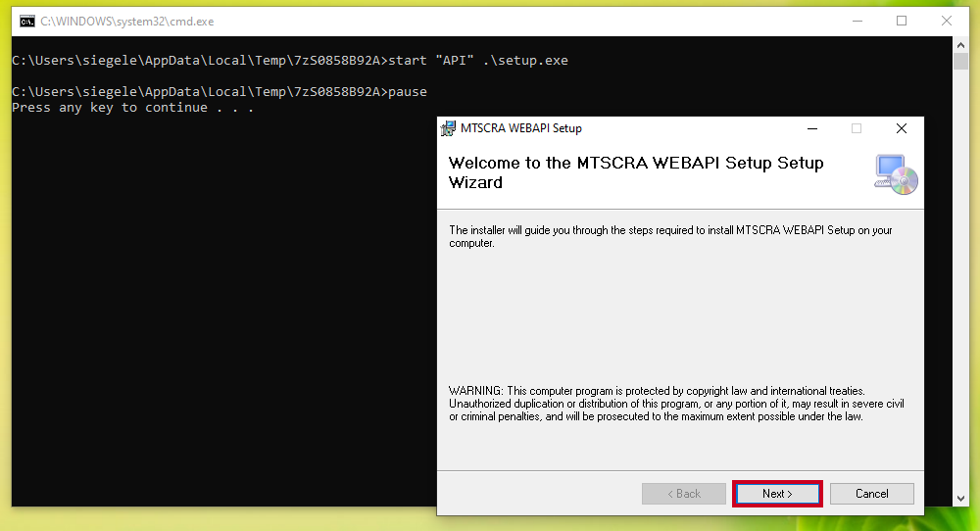The image size is (980, 531).
Task: Click the 'The installer will guide you' paragraph
Action: [670, 237]
